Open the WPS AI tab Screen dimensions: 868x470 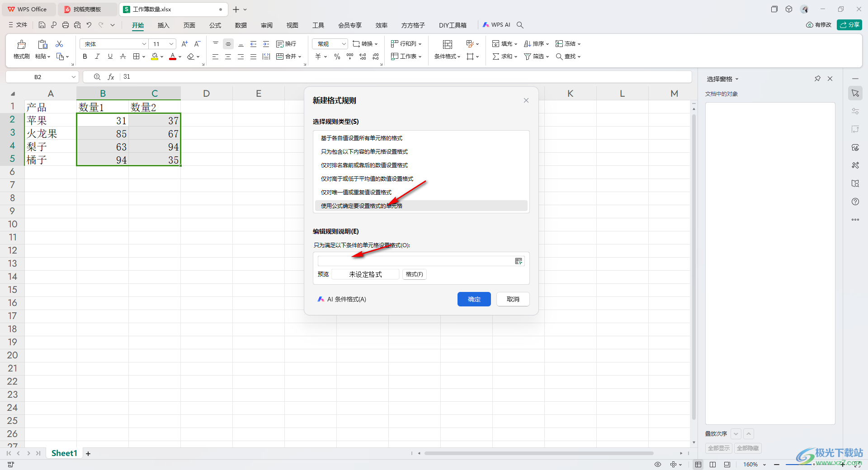(x=496, y=25)
